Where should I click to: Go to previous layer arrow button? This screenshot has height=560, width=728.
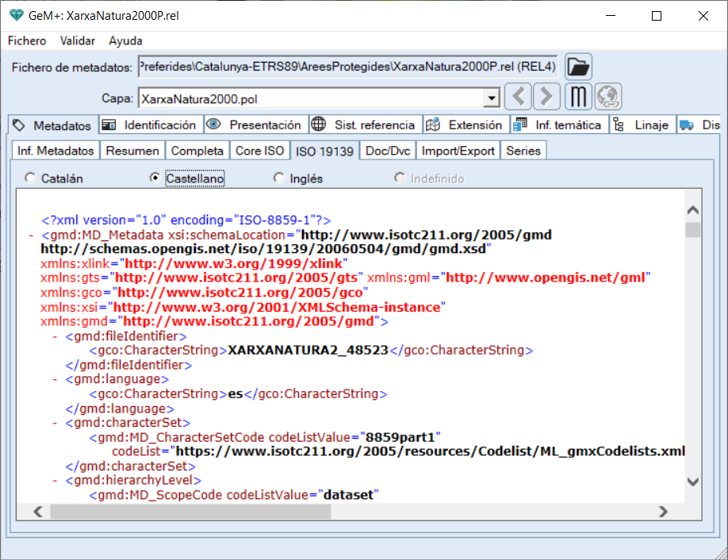click(518, 98)
